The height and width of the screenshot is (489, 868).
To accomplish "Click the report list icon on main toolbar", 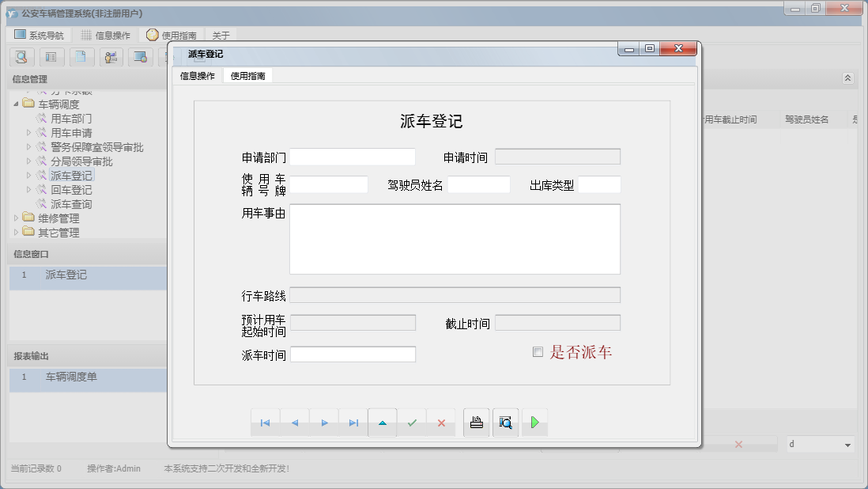I will click(x=51, y=57).
